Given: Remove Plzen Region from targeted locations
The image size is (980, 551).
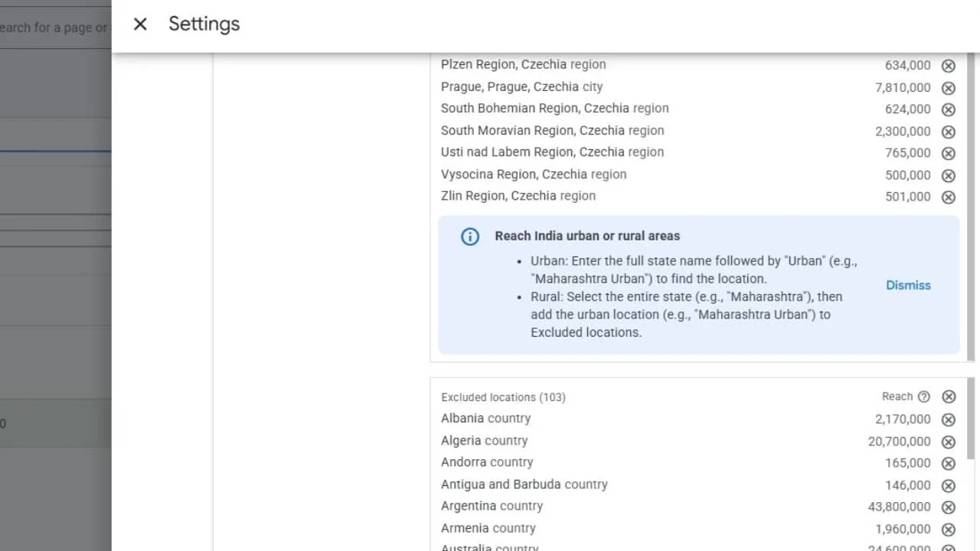Looking at the screenshot, I should [x=949, y=66].
